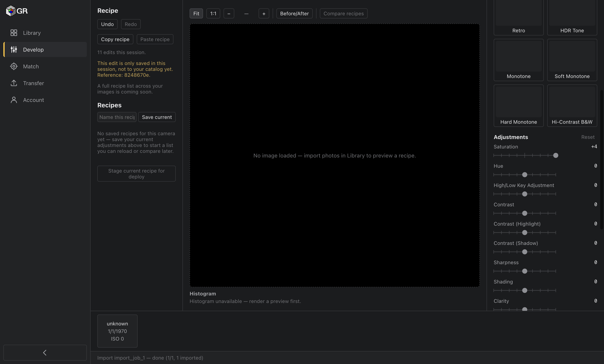Click 'A full recipe list' coming soon note
The height and width of the screenshot is (364, 604).
(130, 89)
